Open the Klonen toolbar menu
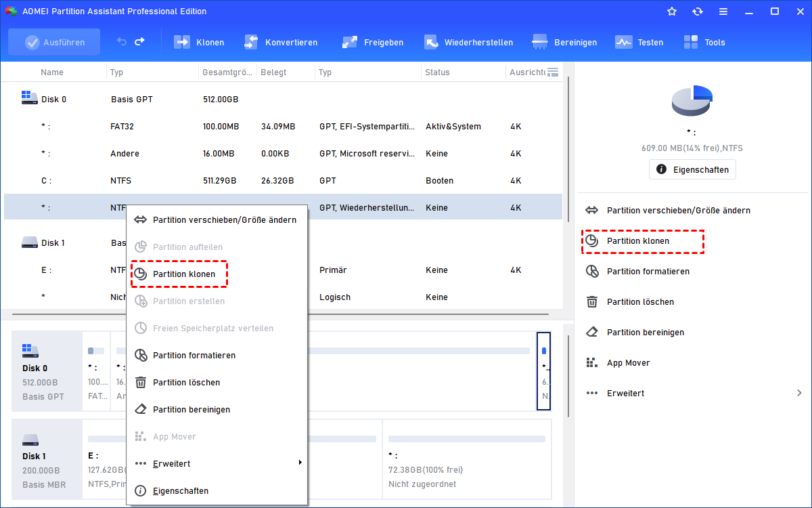Image resolution: width=812 pixels, height=508 pixels. [199, 42]
